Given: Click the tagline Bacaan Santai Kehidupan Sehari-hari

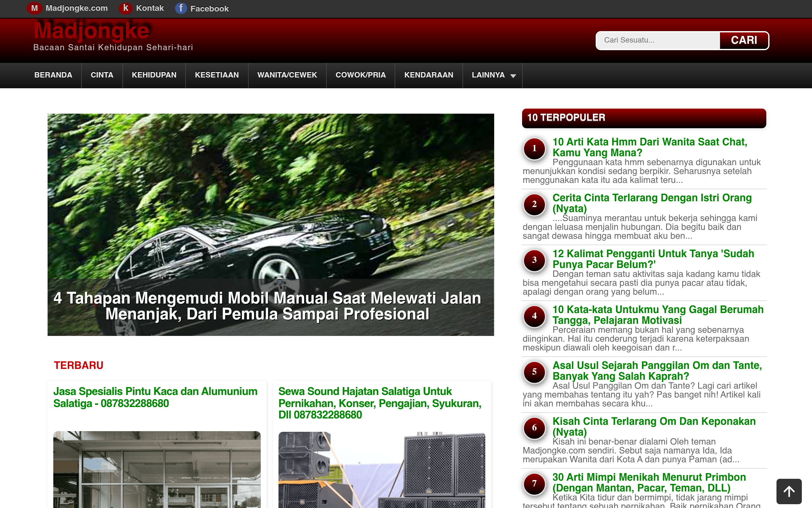Looking at the screenshot, I should click(x=113, y=47).
